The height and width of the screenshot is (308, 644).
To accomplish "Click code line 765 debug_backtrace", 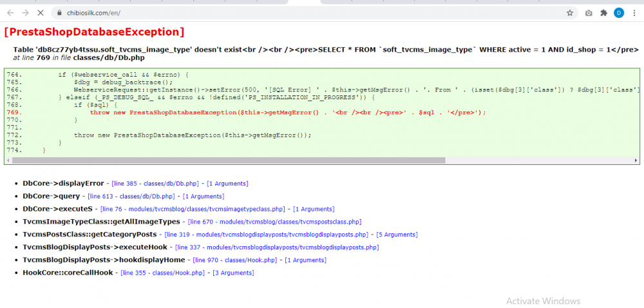I will click(124, 82).
